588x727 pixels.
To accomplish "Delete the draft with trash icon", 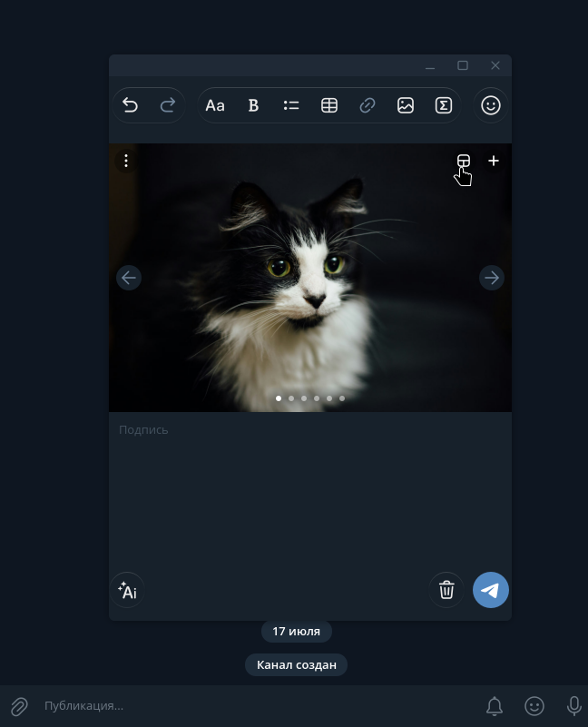I will [x=446, y=590].
